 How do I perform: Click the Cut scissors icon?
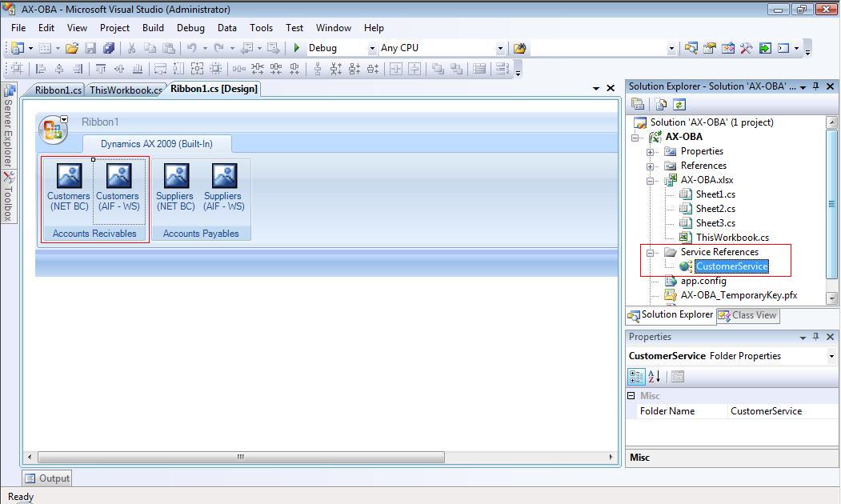coord(131,48)
